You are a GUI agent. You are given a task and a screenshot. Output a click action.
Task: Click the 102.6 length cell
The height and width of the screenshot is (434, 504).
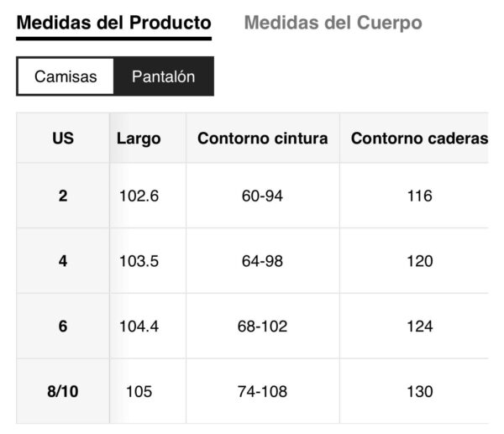point(139,196)
